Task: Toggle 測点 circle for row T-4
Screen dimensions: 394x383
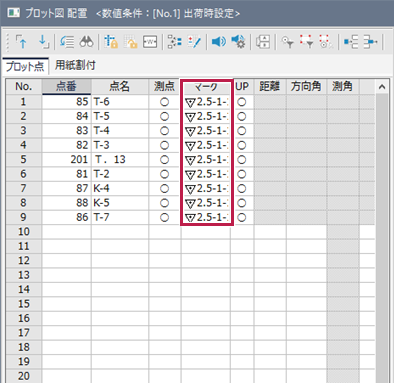Action: (164, 131)
